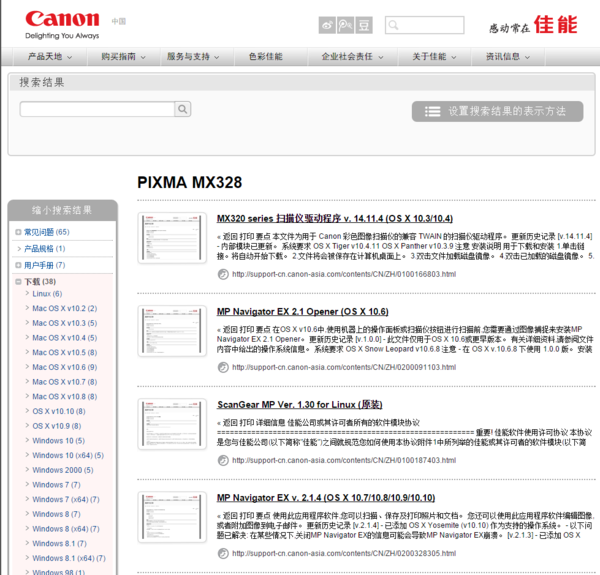Open MP Navigator EX 2.1 Opener link

pos(302,311)
